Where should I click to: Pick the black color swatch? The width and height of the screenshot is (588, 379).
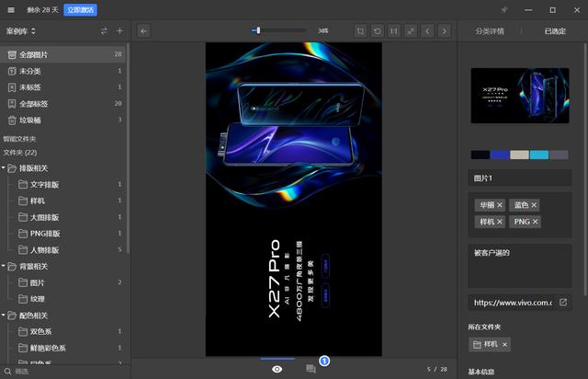tap(481, 155)
